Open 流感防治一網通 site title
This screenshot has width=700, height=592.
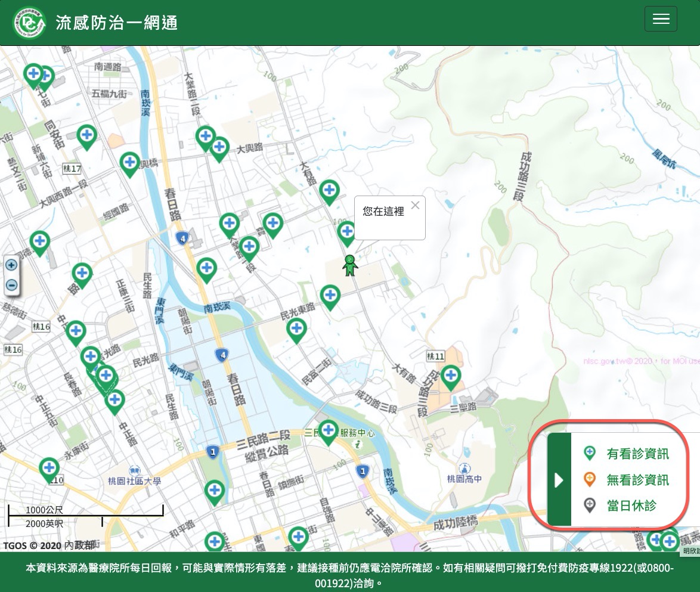click(x=116, y=23)
